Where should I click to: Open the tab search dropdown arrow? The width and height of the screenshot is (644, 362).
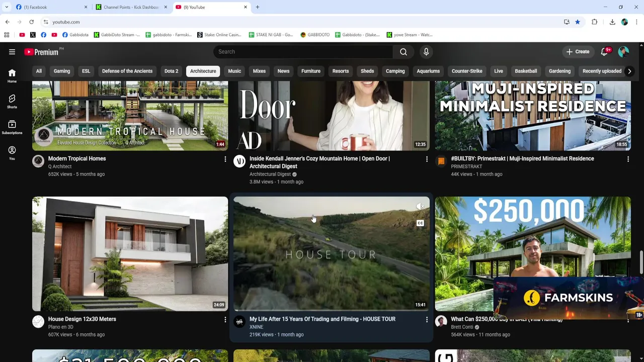[x=7, y=7]
